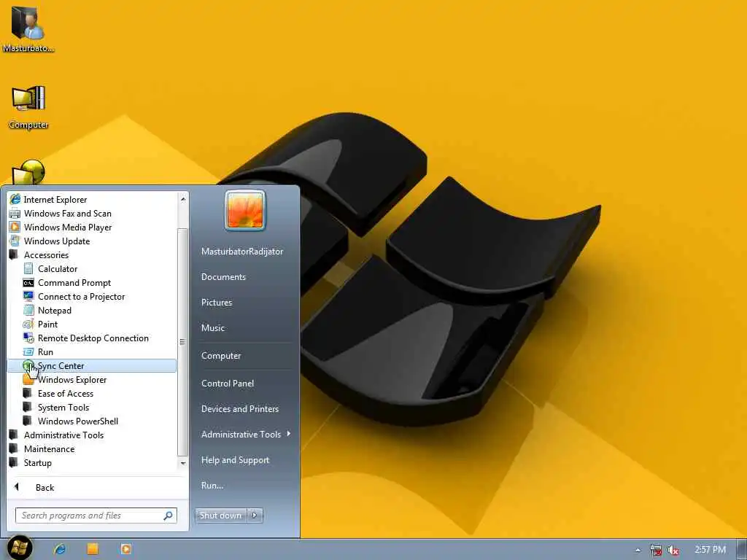Open the Notepad icon
This screenshot has height=560, width=747.
(x=28, y=310)
